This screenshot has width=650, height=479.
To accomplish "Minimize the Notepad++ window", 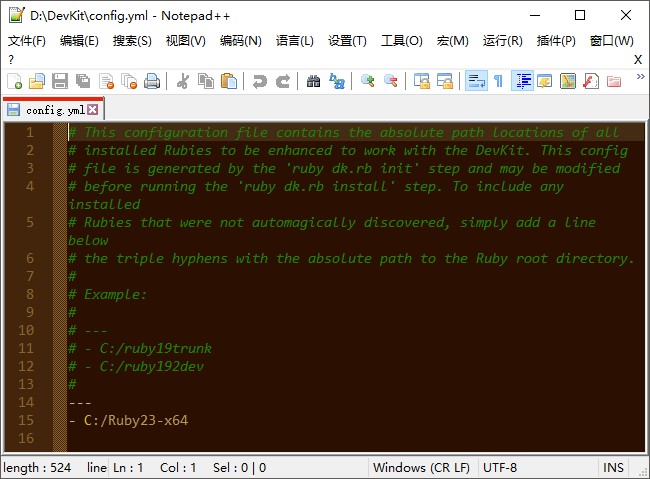I will tap(535, 15).
